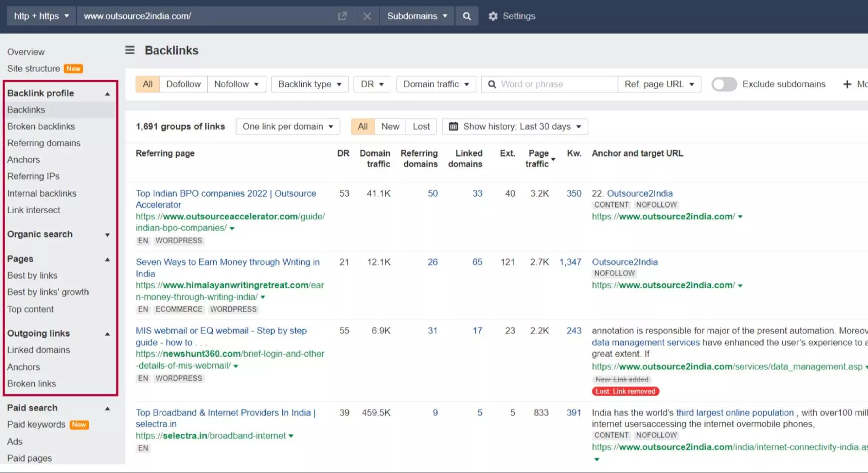
Task: Open Seven Ways to Earn Money link
Action: pos(228,268)
